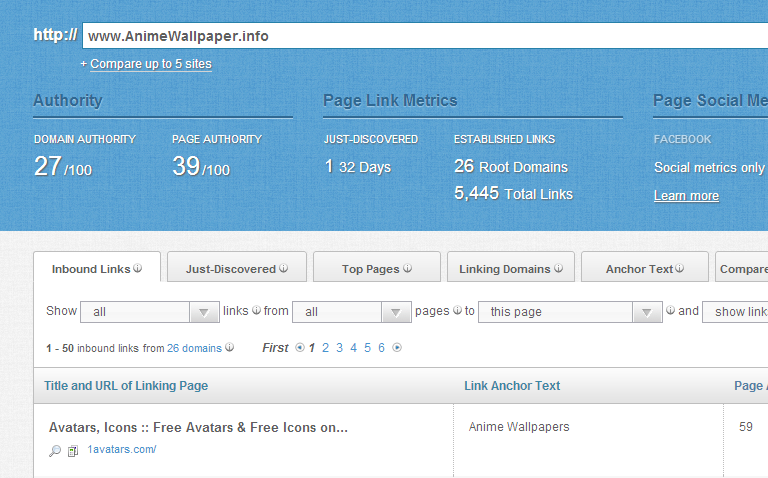Image resolution: width=768 pixels, height=478 pixels.
Task: Click the 26 Root Domains figure
Action: coord(511,167)
